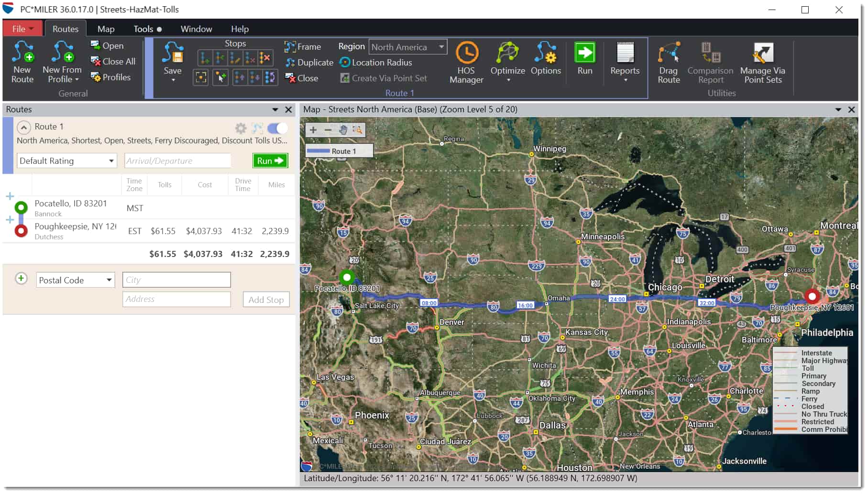Zoom in with the map plus icon
The height and width of the screenshot is (494, 868).
click(314, 130)
